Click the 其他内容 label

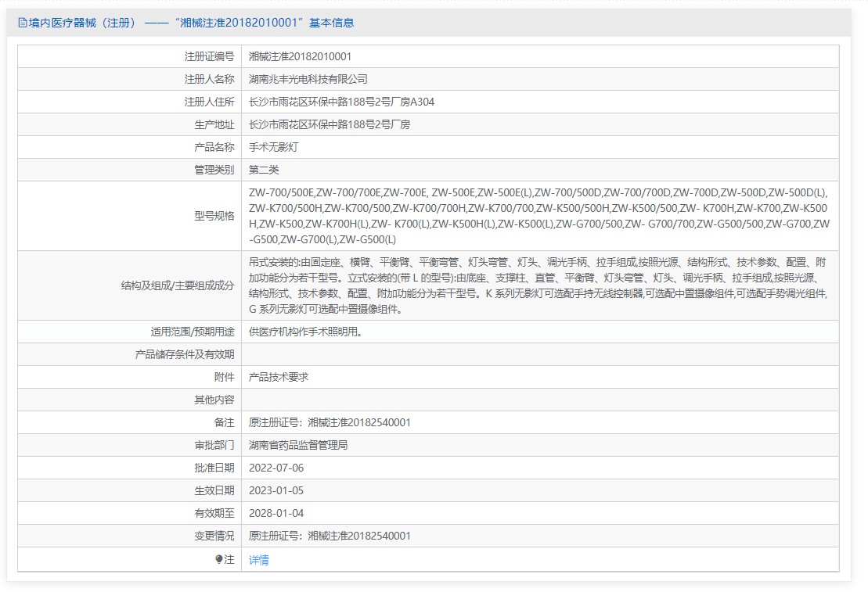[214, 400]
